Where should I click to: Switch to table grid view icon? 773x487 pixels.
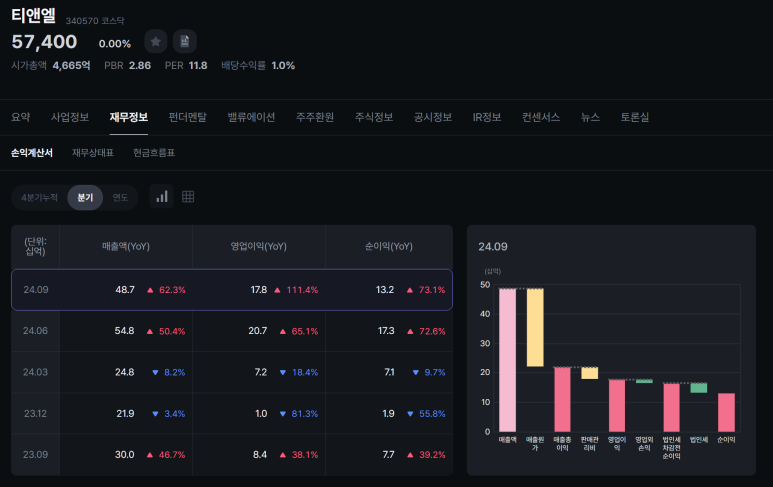tap(188, 197)
